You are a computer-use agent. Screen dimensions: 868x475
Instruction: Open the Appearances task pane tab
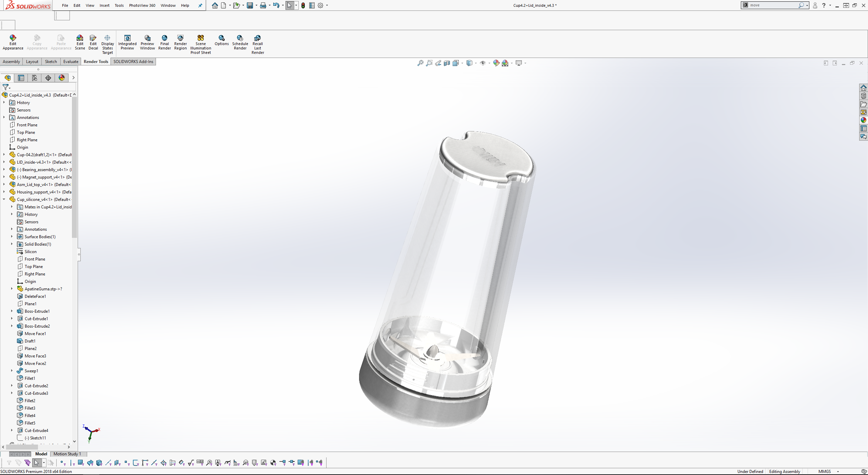[x=863, y=120]
